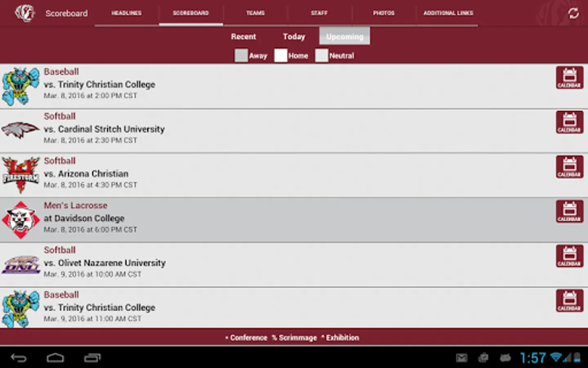
Task: Add Arizona Christian softball game to calendar
Action: [569, 166]
